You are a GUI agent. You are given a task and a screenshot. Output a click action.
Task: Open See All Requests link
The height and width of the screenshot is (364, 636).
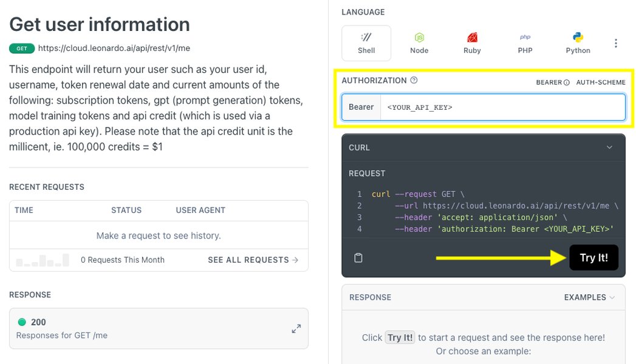pos(253,260)
